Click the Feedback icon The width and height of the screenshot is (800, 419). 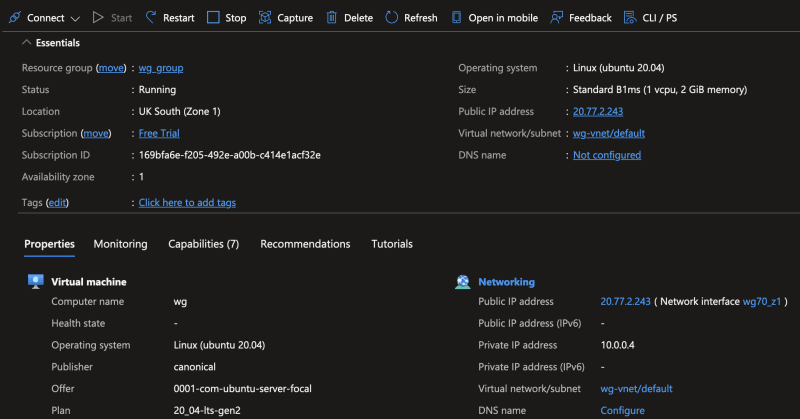click(x=557, y=18)
